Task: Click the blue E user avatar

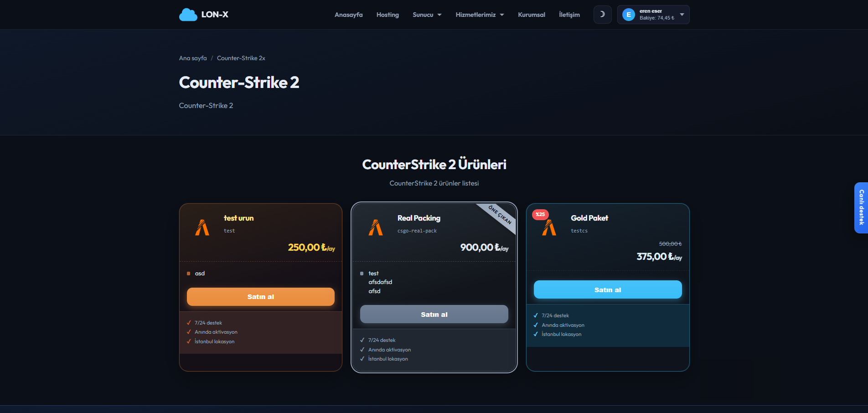Action: 629,15
